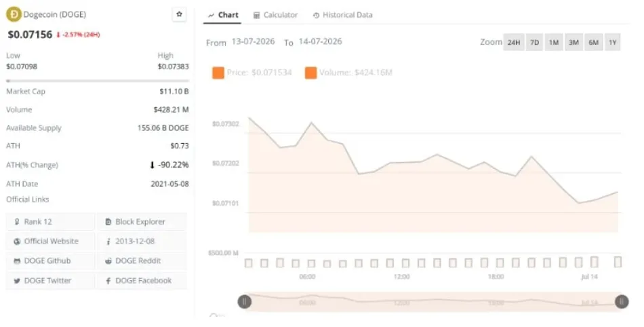Toggle the Volume series legend swatch
Image resolution: width=644 pixels, height=327 pixels.
311,73
